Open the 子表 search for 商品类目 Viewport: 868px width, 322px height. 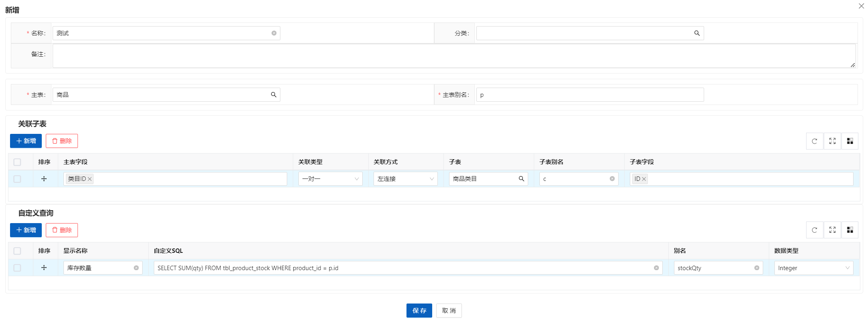(x=521, y=179)
